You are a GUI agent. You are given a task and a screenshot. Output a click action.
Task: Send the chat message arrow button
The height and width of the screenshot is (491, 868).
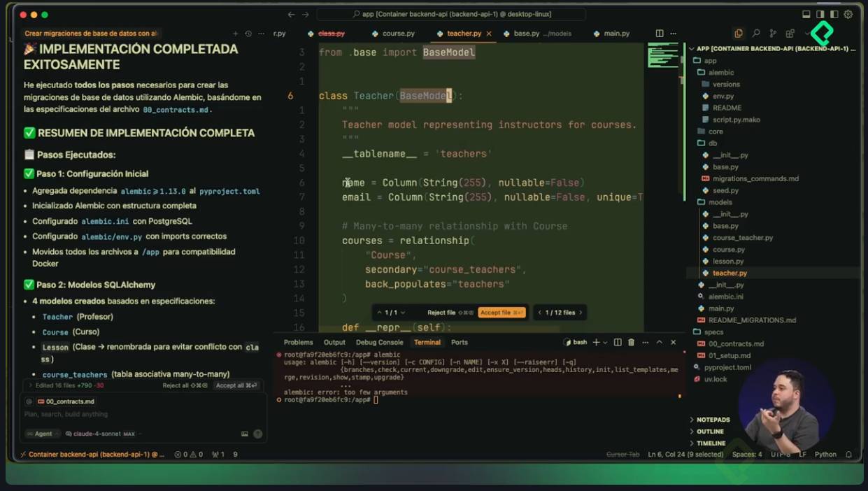(258, 434)
